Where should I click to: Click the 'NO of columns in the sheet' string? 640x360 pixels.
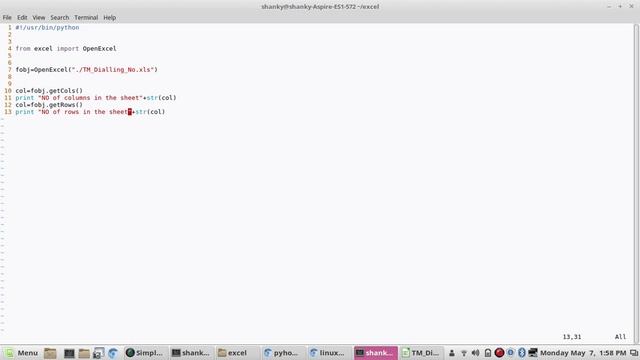tap(91, 98)
